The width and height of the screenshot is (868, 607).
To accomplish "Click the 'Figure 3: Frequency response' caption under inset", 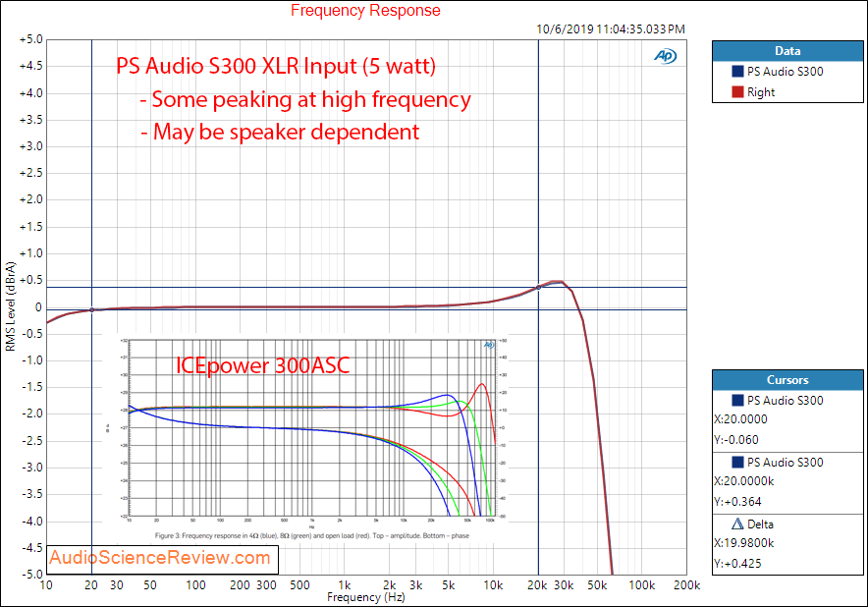I will (311, 535).
